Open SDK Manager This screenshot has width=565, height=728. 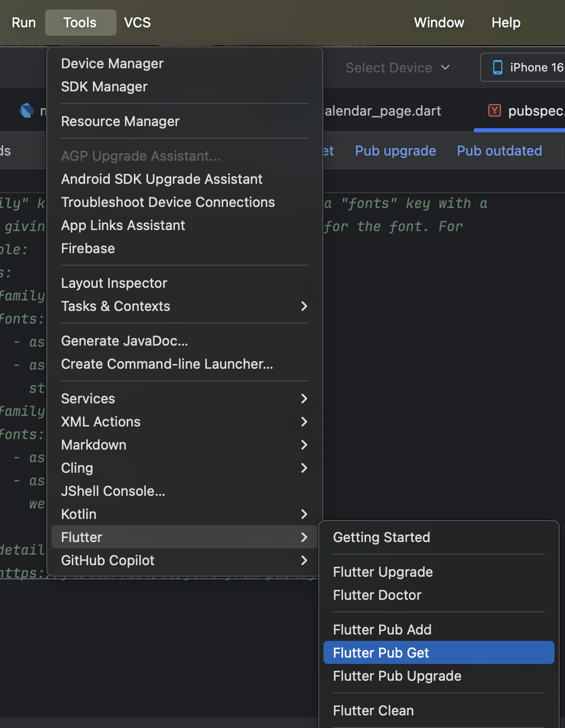pos(185,87)
